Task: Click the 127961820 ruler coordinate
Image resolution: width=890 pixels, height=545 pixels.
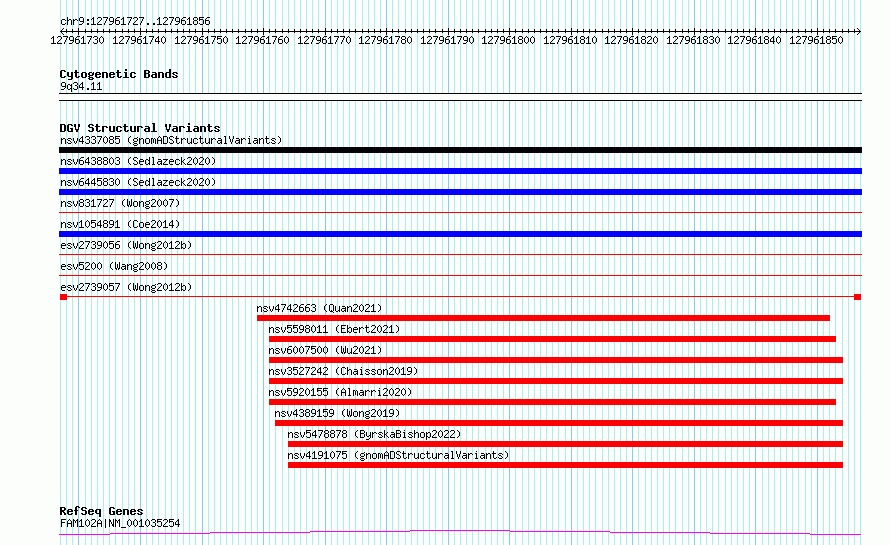Action: coord(631,40)
